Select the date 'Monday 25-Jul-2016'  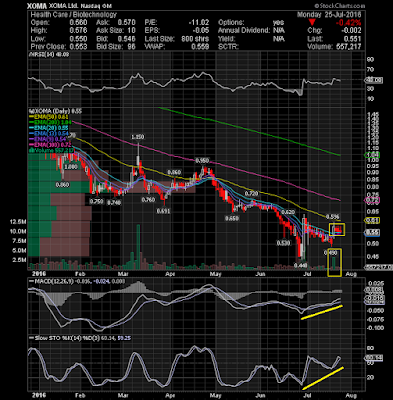click(329, 15)
